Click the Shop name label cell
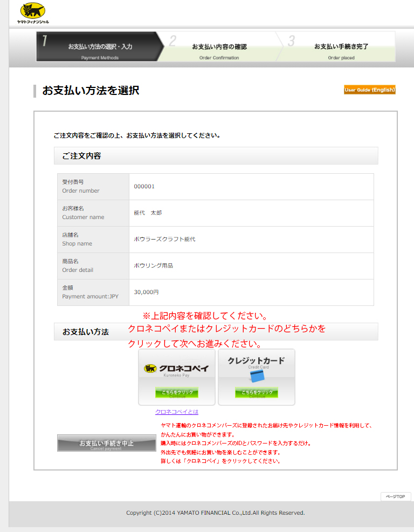The width and height of the screenshot is (414, 532). pos(93,240)
